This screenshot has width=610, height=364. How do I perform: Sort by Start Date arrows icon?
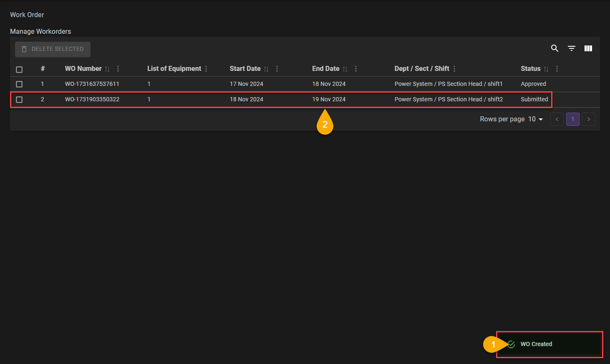click(266, 69)
